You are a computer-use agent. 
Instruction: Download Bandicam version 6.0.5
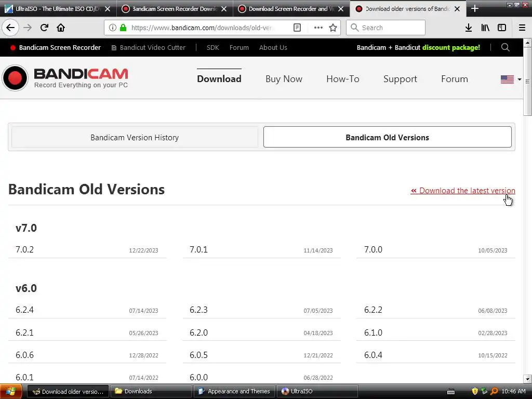[x=262, y=355]
